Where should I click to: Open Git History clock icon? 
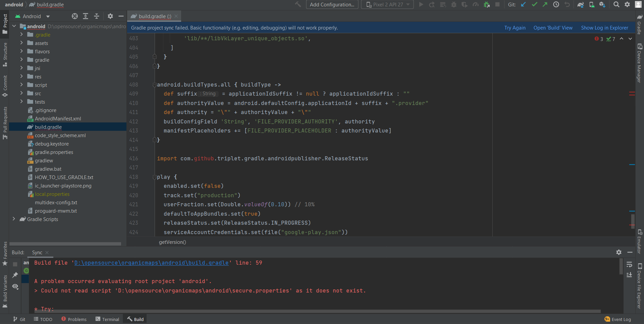pyautogui.click(x=556, y=4)
